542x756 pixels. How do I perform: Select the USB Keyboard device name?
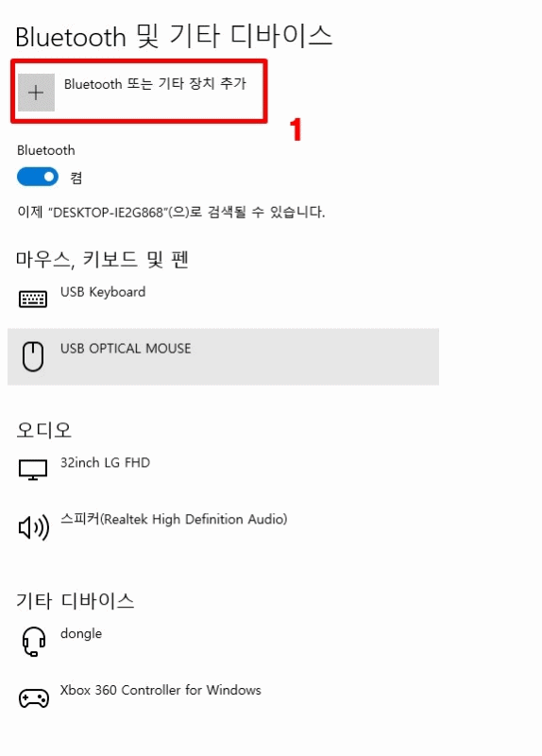103,292
